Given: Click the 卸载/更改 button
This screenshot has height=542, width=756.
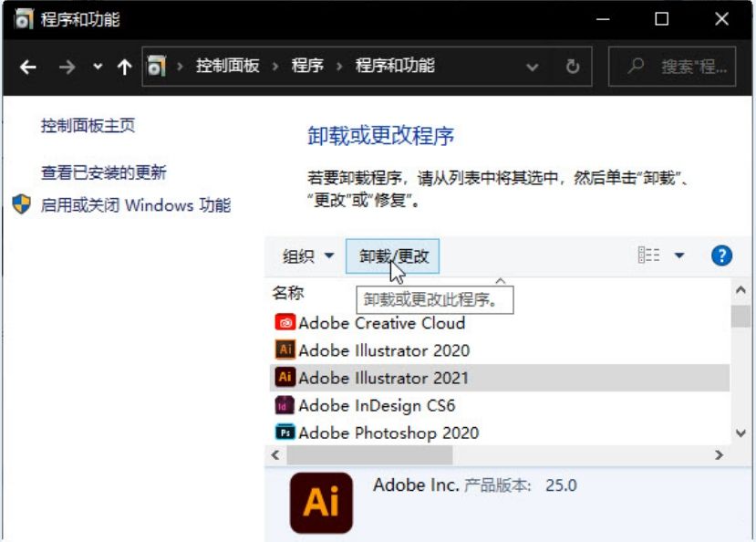Looking at the screenshot, I should point(392,256).
